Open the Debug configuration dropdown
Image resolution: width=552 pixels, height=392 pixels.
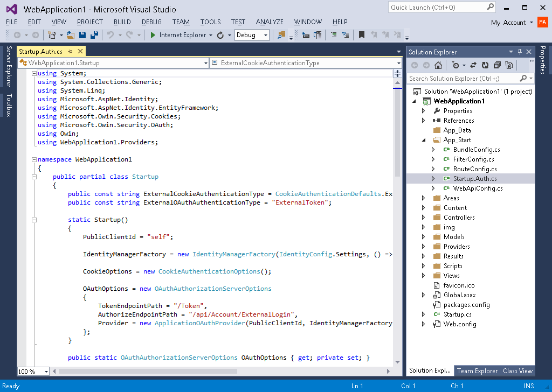266,35
